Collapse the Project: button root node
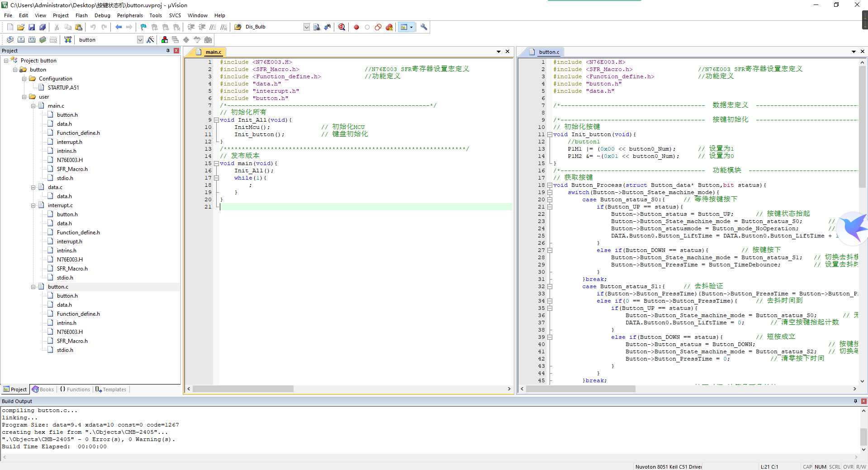The width and height of the screenshot is (868, 470). point(6,61)
